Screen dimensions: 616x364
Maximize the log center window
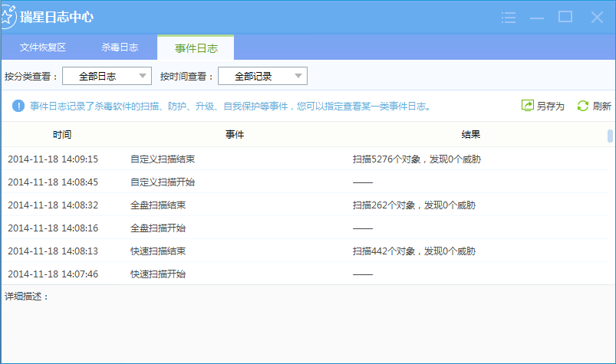click(x=565, y=17)
